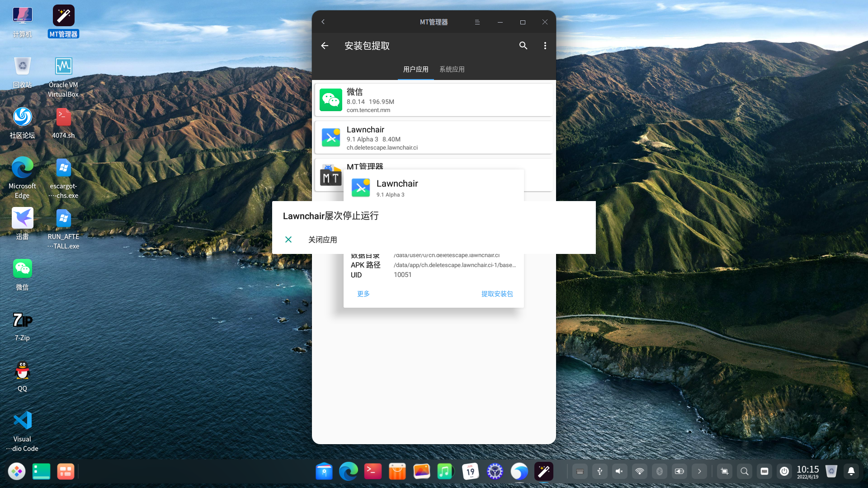Select the 微信 app icon in the list
868x488 pixels.
[330, 99]
